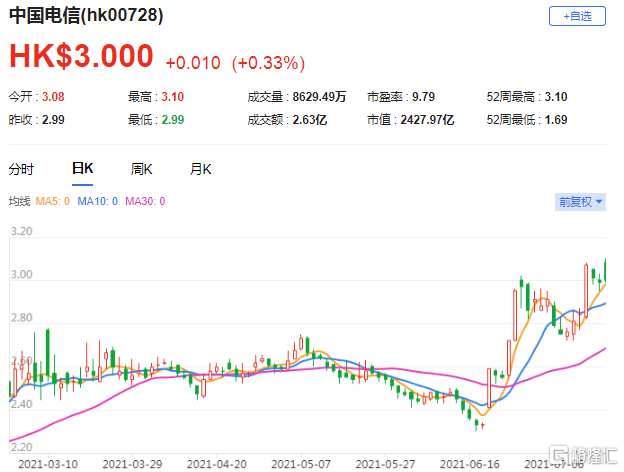
Task: Click the price change +0.010 value
Action: pyautogui.click(x=193, y=63)
